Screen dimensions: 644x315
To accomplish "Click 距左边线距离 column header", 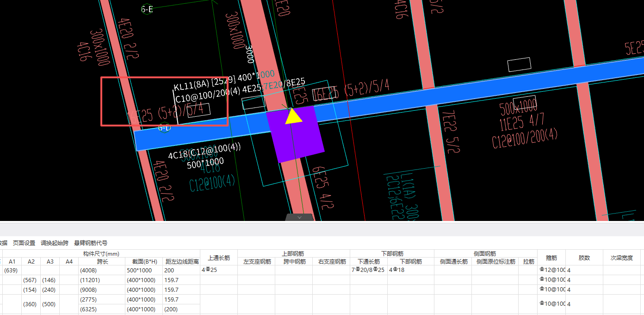I will click(x=181, y=262).
